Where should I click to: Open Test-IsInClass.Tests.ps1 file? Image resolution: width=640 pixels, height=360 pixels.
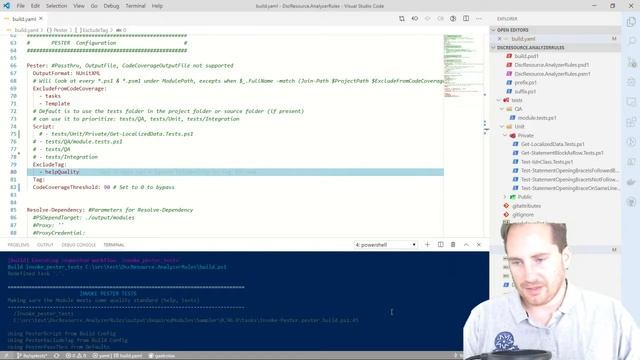coord(547,162)
